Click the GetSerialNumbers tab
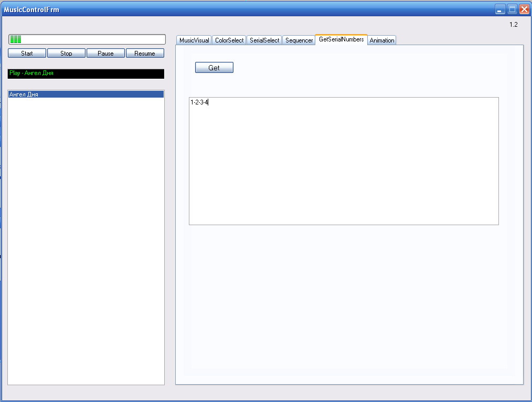 point(341,40)
